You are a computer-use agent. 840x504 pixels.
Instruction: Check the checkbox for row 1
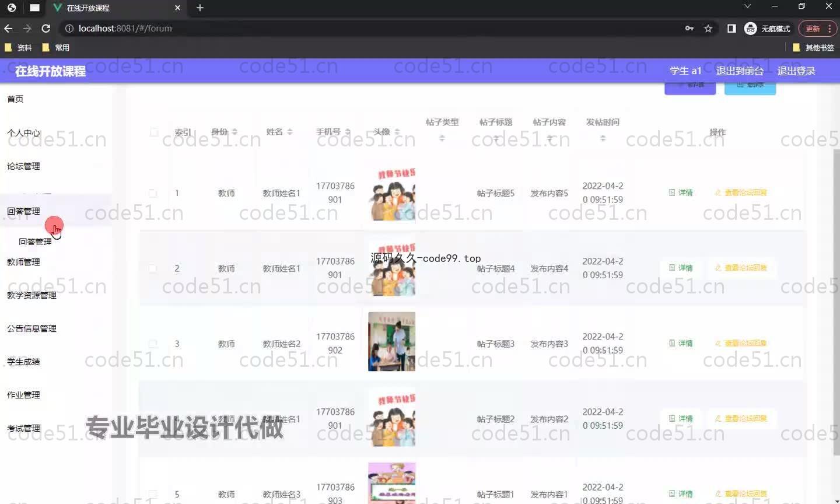[x=153, y=193]
